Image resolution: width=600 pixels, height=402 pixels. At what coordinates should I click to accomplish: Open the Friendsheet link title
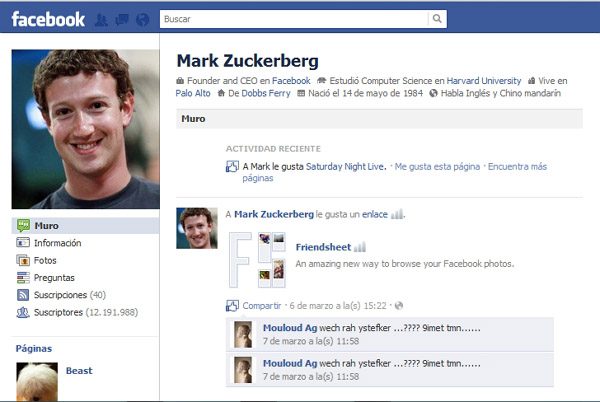tap(323, 247)
